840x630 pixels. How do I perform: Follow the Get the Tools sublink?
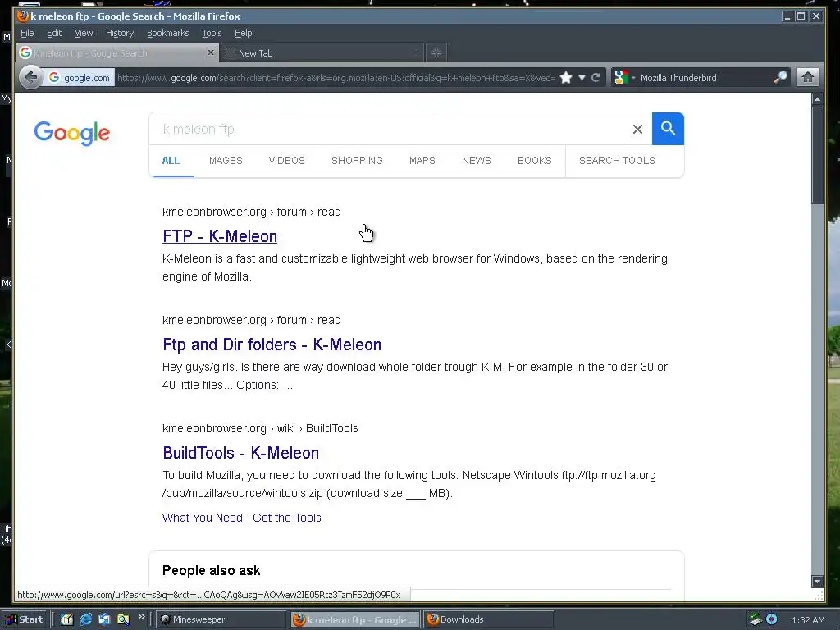286,518
